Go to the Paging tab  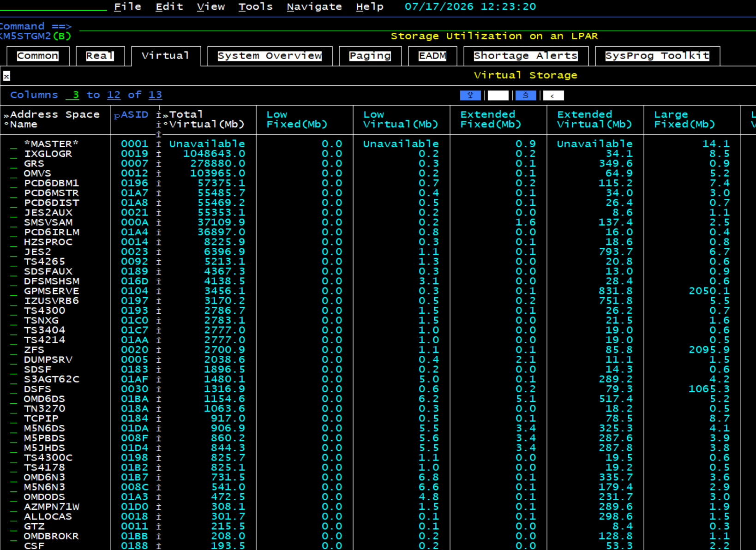click(x=370, y=56)
